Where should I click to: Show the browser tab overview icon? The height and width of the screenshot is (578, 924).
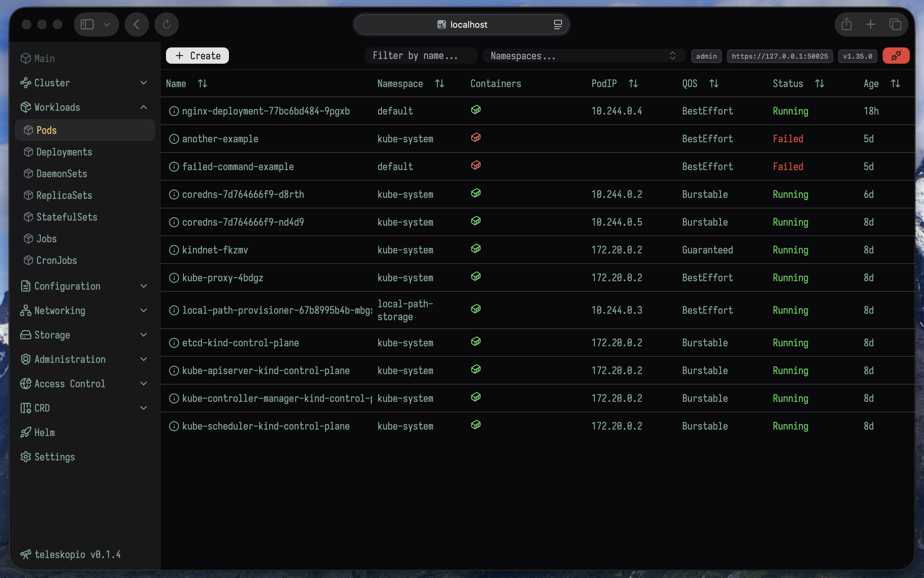[x=895, y=24]
